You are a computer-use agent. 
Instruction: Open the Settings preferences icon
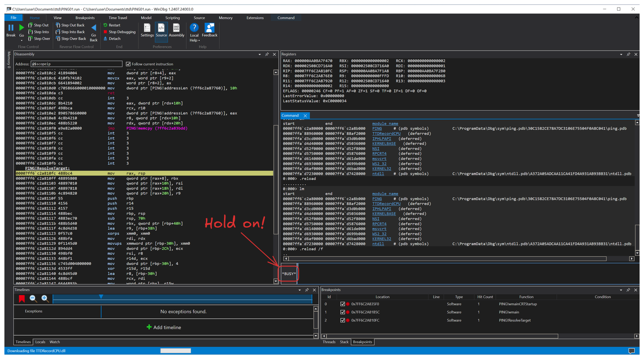pos(147,28)
